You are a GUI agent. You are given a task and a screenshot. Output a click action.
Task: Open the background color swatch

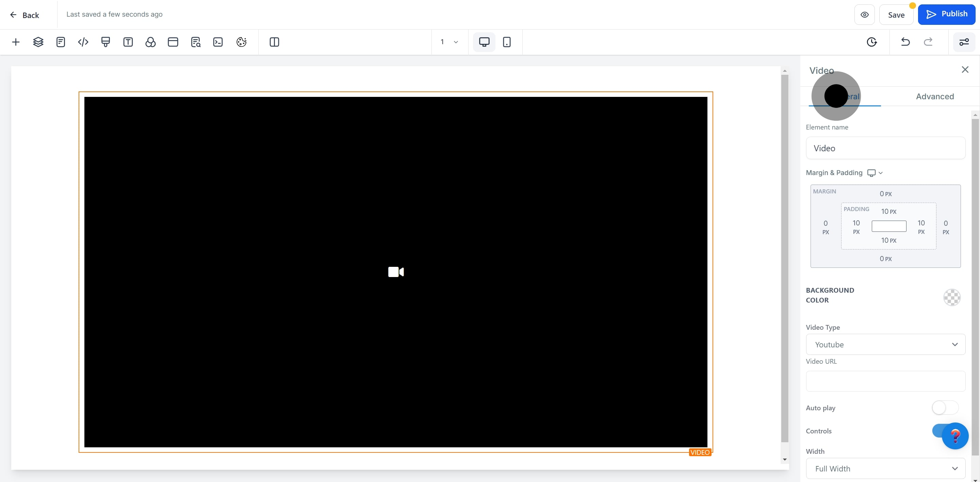pyautogui.click(x=951, y=297)
